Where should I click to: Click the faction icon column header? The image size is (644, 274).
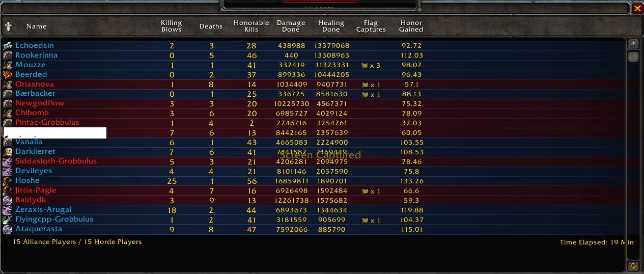pos(8,26)
